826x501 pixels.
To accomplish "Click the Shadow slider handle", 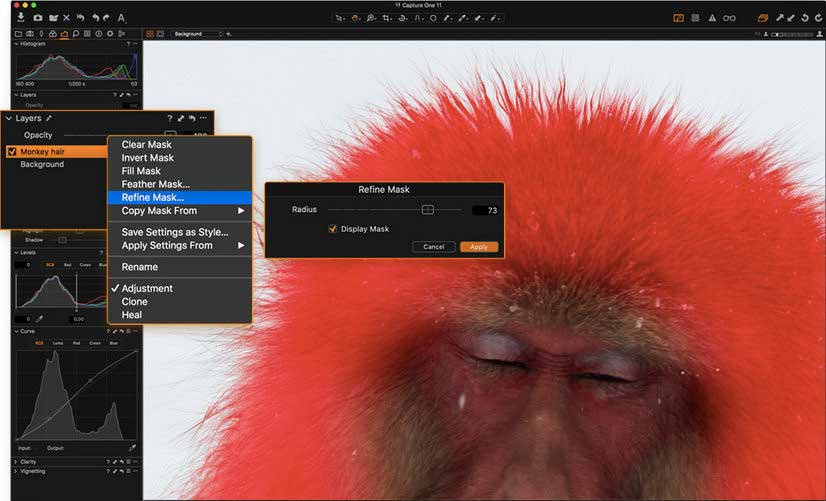I will pyautogui.click(x=62, y=240).
